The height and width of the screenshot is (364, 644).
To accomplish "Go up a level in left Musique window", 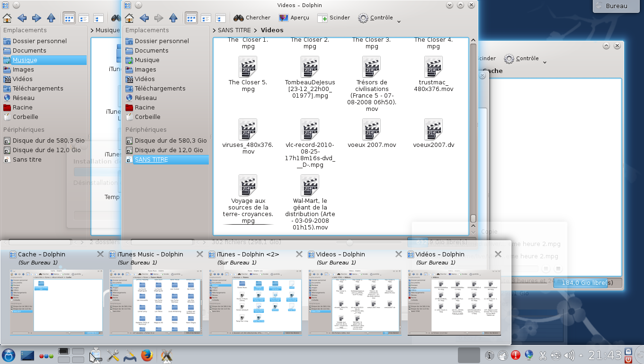I will 51,18.
